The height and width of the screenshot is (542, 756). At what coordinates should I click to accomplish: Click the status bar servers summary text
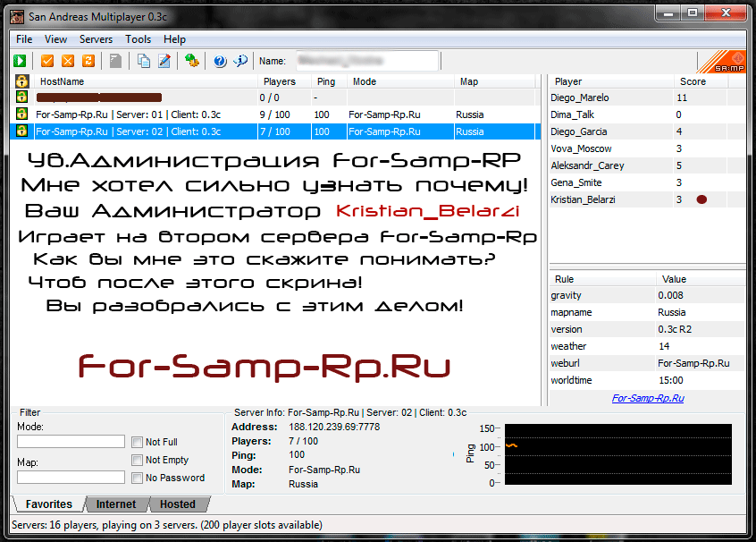click(167, 525)
